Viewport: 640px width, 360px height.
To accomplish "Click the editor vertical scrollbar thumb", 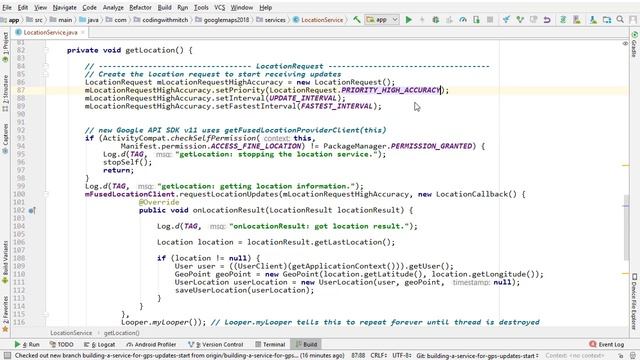I will tap(626, 228).
